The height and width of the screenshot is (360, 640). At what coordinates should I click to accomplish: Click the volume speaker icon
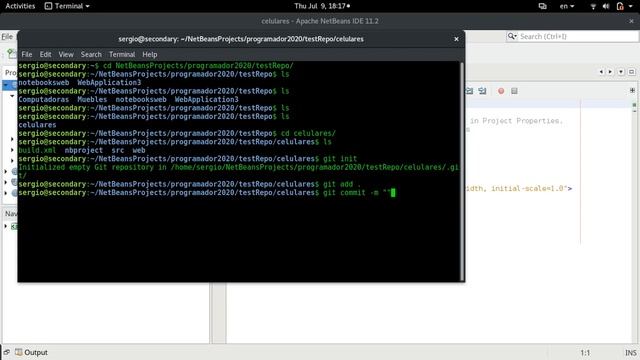pos(606,6)
